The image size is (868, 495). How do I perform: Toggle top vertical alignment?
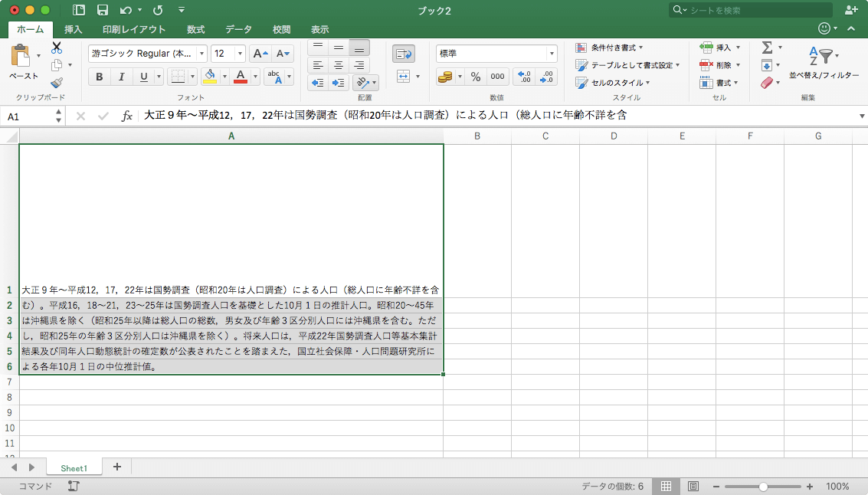(x=318, y=48)
